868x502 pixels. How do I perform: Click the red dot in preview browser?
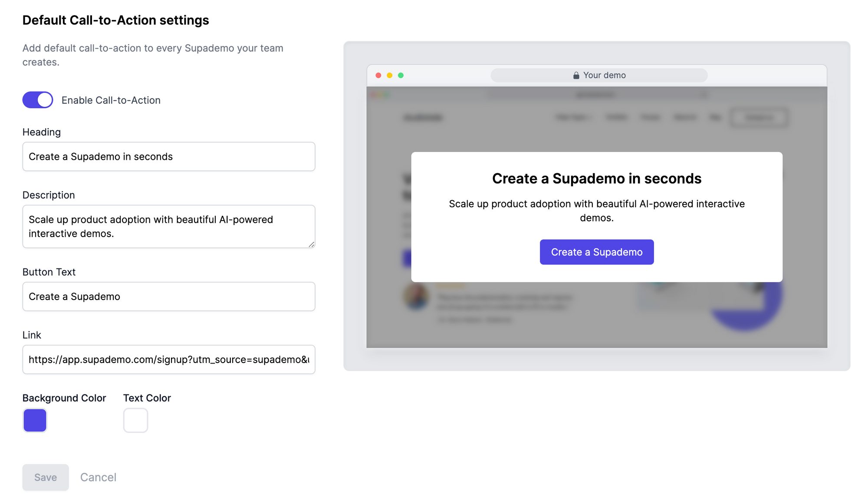click(x=378, y=76)
